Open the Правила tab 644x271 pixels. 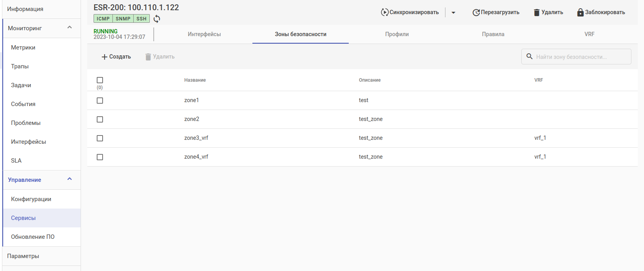coord(493,34)
